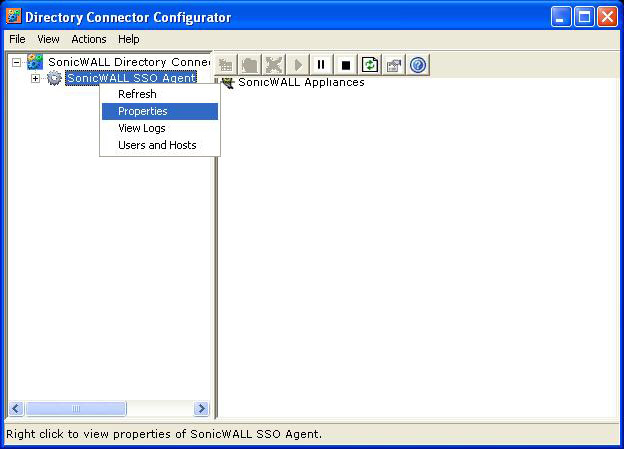Click the Directory Connector Configurator title bar icon
Viewport: 624px width, 449px height.
pos(14,16)
